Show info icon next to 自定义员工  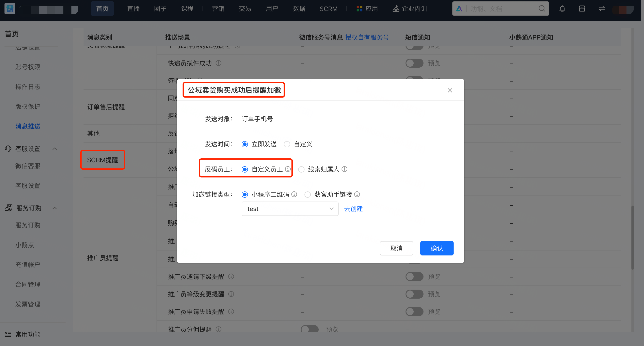288,169
